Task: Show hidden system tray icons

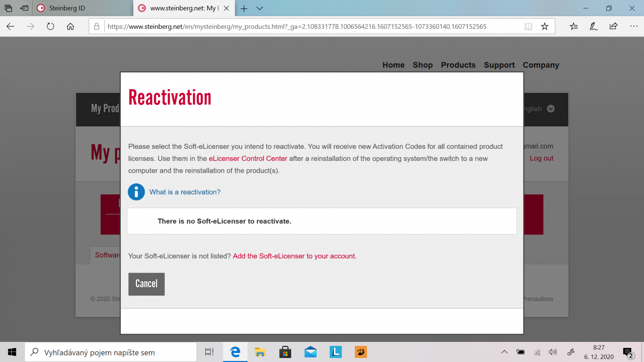Action: 504,352
